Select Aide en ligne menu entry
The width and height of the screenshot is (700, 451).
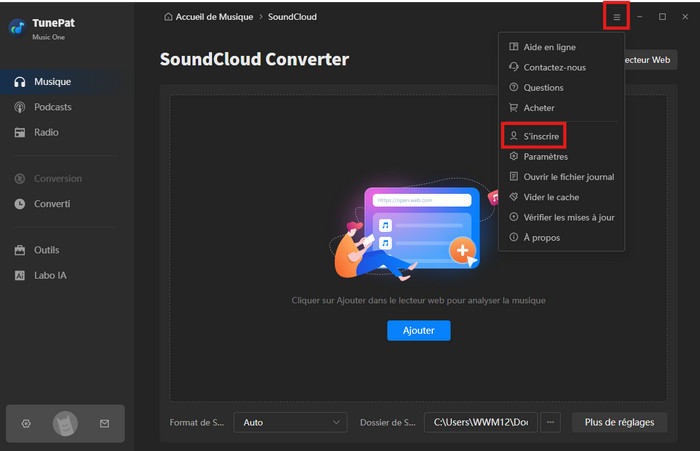click(x=561, y=47)
